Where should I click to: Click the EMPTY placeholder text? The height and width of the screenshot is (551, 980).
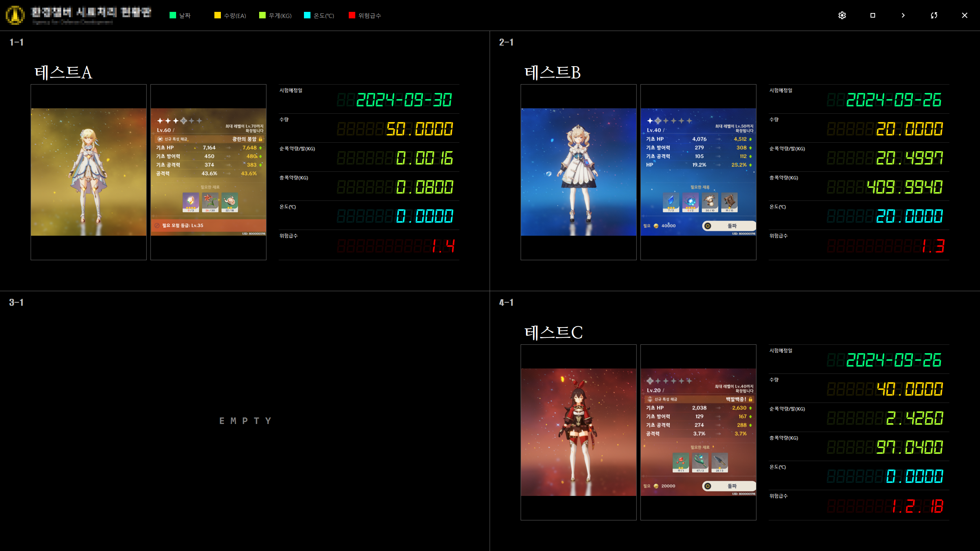click(x=245, y=421)
